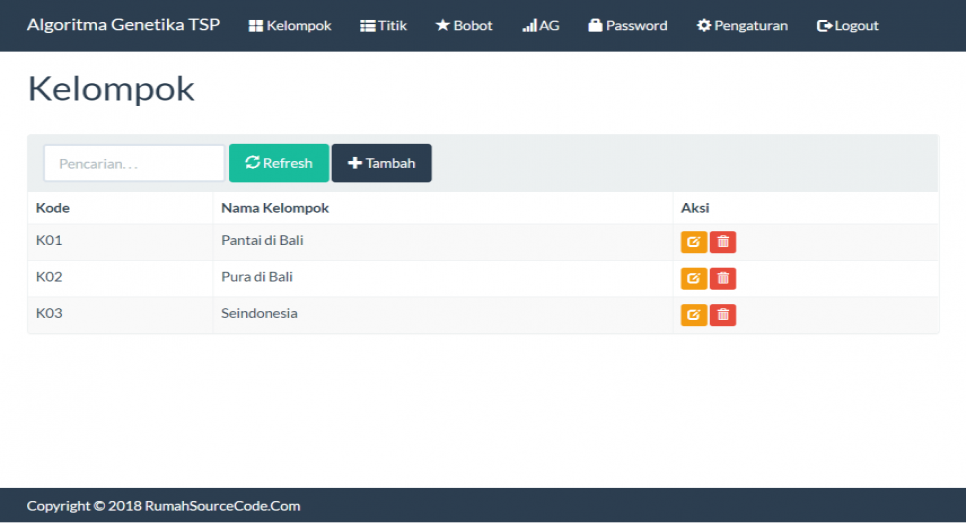Focus the Pencarian search field

click(134, 163)
